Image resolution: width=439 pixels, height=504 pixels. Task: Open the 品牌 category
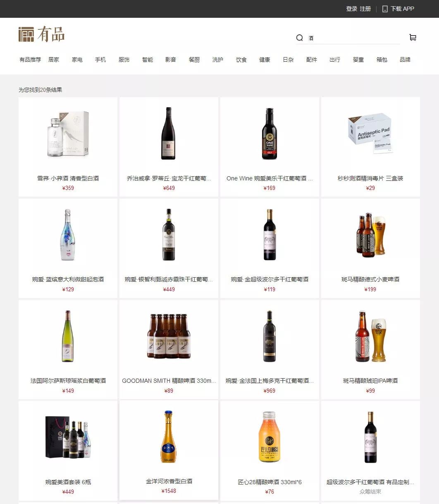[405, 60]
